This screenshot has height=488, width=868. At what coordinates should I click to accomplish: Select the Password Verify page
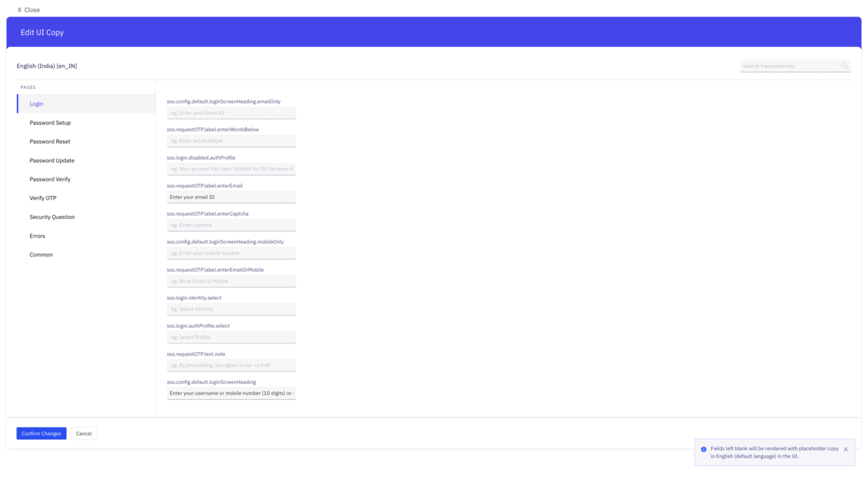[49, 179]
